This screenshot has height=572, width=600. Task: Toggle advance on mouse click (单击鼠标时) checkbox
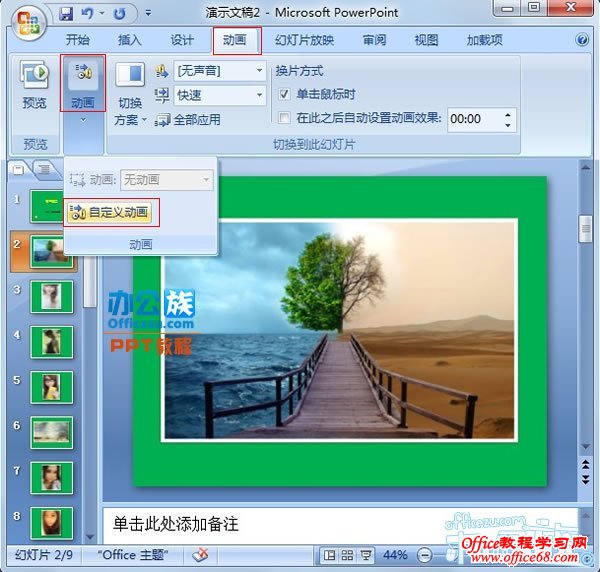point(284,95)
